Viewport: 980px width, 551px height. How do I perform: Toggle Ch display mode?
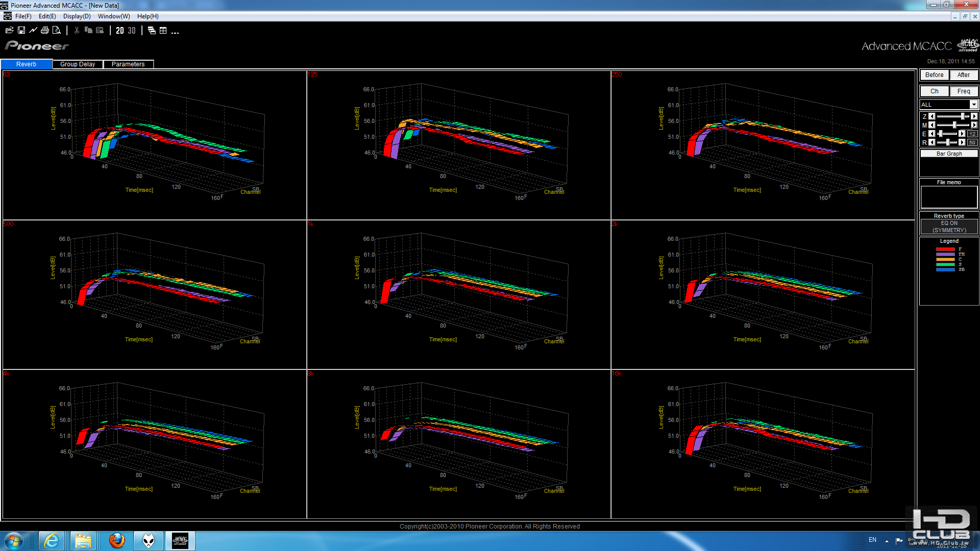(935, 91)
